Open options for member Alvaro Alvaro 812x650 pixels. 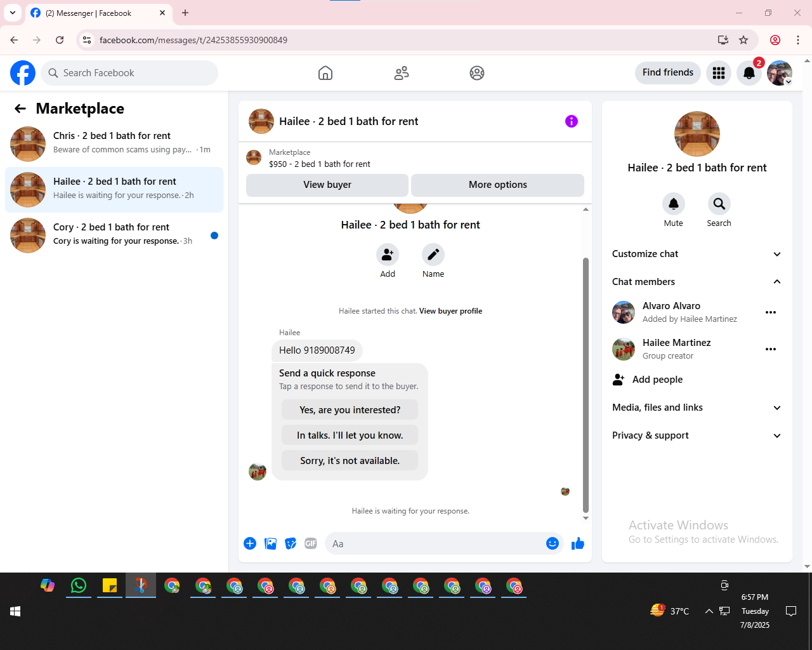coord(771,312)
